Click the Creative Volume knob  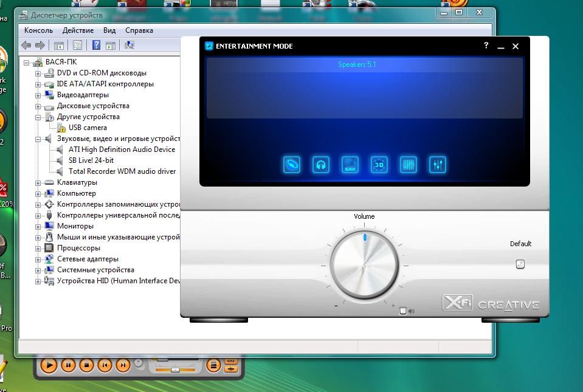tap(364, 266)
